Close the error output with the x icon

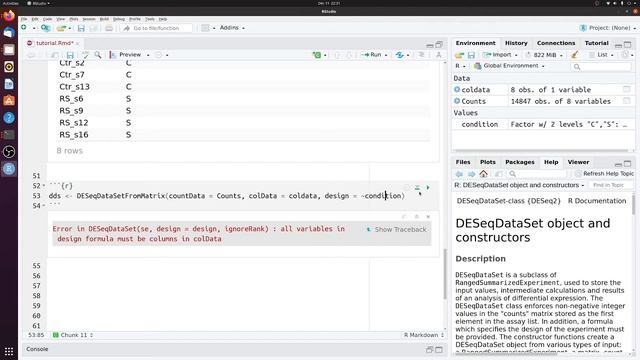[x=428, y=217]
